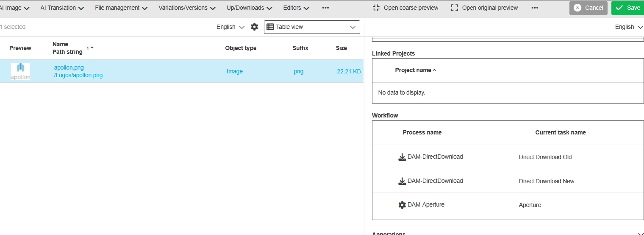644x235 pixels.
Task: Expand the Annotations section
Action: tap(640, 233)
